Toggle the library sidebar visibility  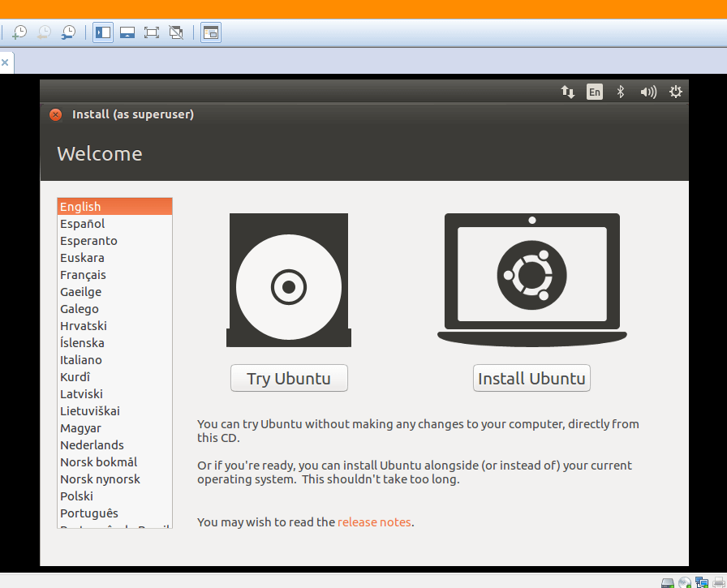102,32
